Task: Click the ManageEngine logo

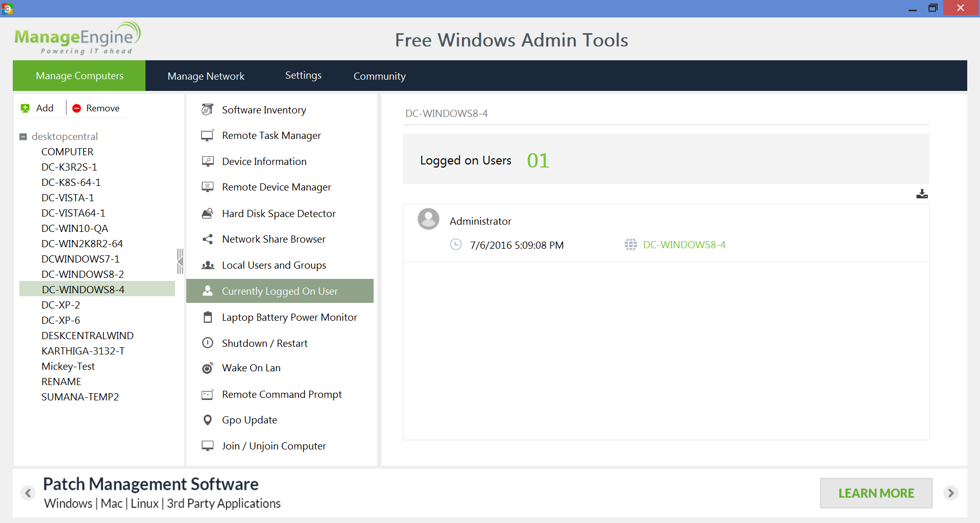Action: [78, 38]
